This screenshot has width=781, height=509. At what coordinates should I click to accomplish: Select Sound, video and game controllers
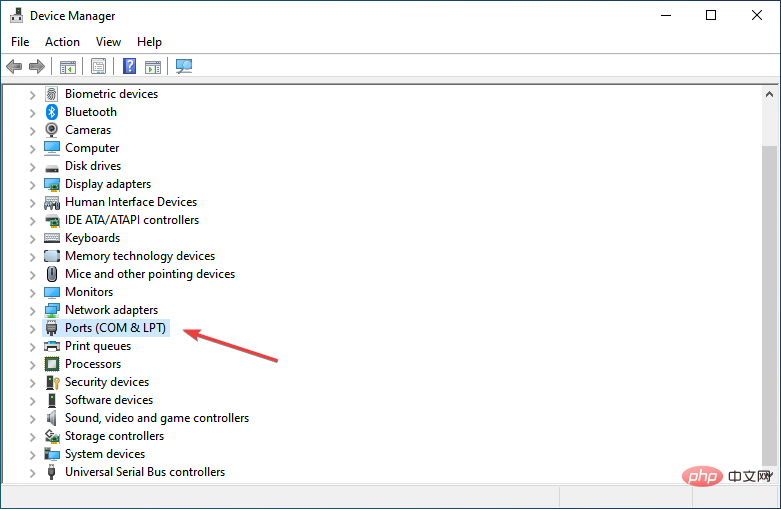click(x=157, y=418)
